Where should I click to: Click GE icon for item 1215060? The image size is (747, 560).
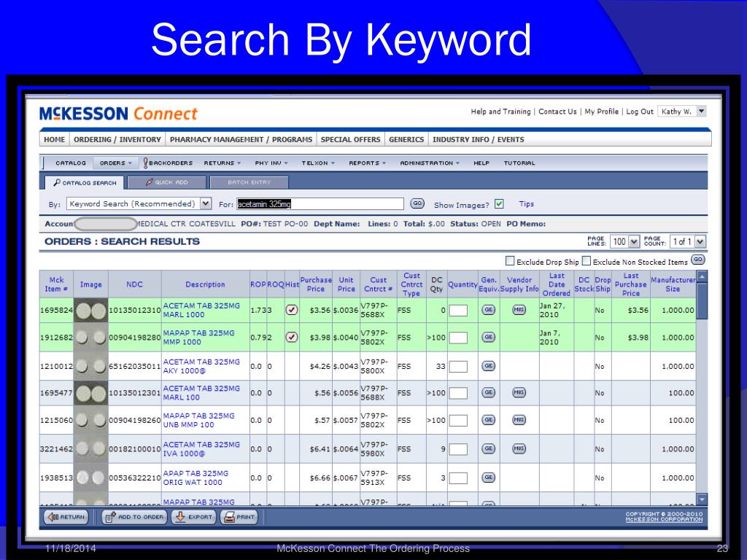click(488, 419)
